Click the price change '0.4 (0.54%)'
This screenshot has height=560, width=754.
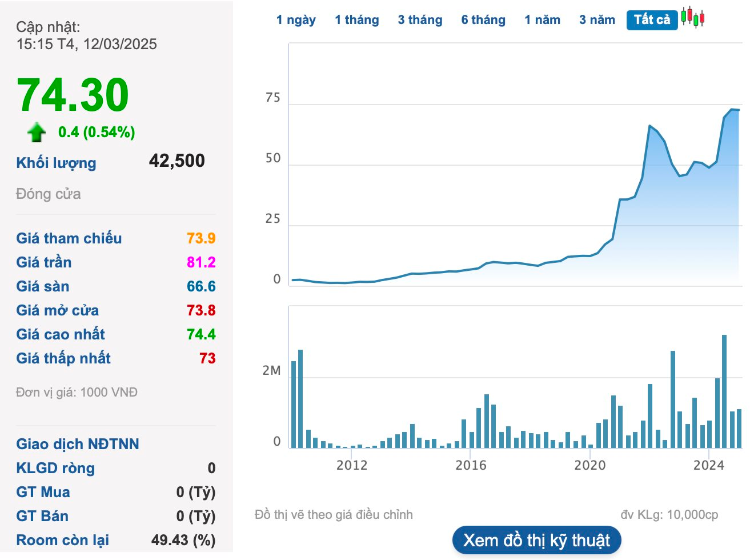pos(97,132)
